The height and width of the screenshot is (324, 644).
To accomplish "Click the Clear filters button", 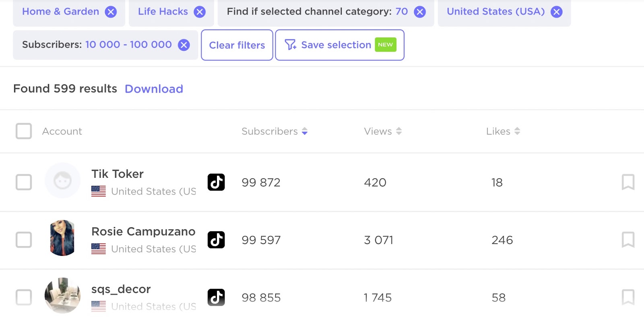I will tap(237, 45).
